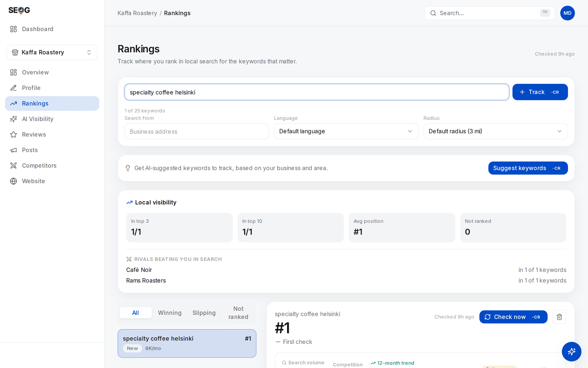Click the In top 10 stat card
Viewport: 588px width, 368px height.
tap(291, 228)
